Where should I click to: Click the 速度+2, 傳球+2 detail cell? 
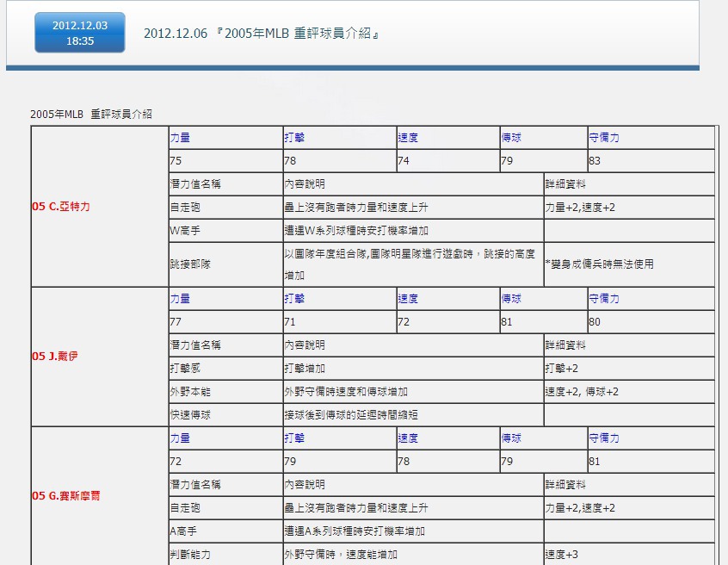[582, 392]
